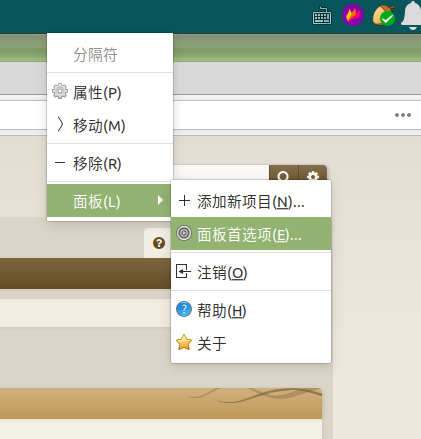Select 添加新项目(N)... from the submenu
The width and height of the screenshot is (421, 439).
coord(251,201)
